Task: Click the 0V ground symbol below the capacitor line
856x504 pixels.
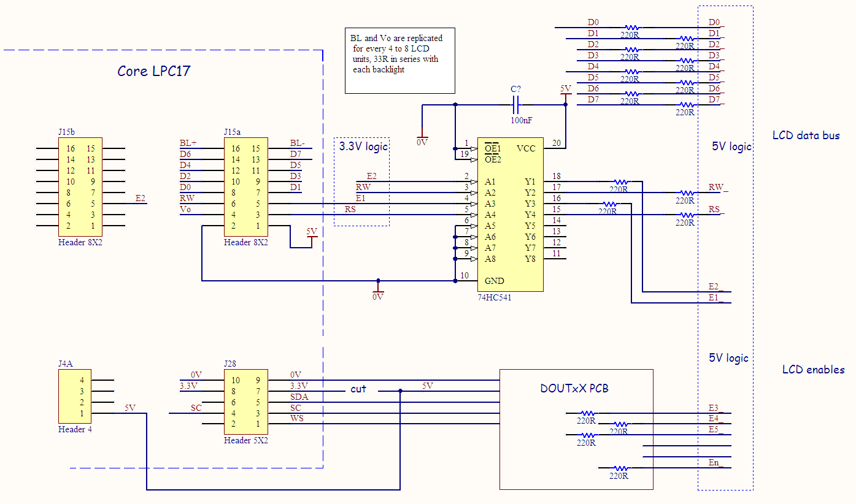Action: click(422, 140)
